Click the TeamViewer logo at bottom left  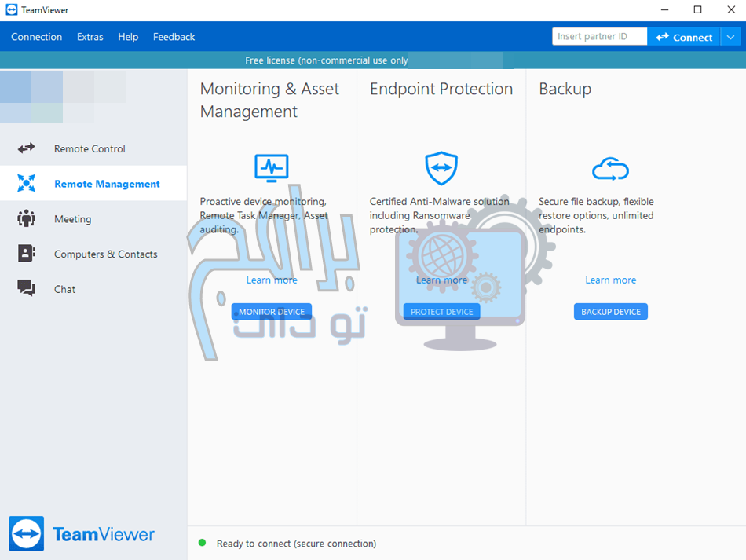[82, 535]
